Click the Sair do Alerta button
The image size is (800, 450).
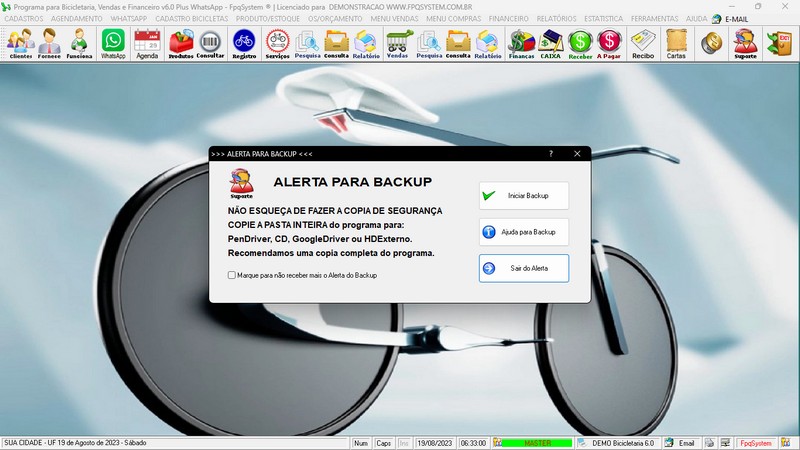tap(524, 268)
